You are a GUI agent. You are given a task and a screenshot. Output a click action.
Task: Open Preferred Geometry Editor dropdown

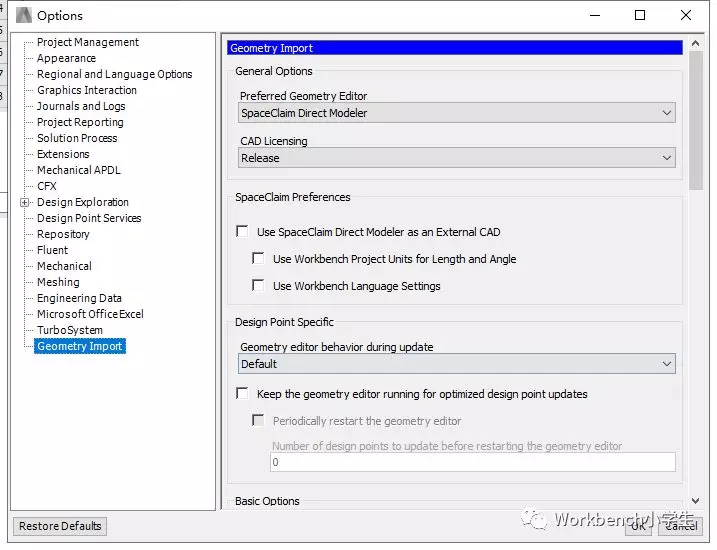[x=456, y=113]
